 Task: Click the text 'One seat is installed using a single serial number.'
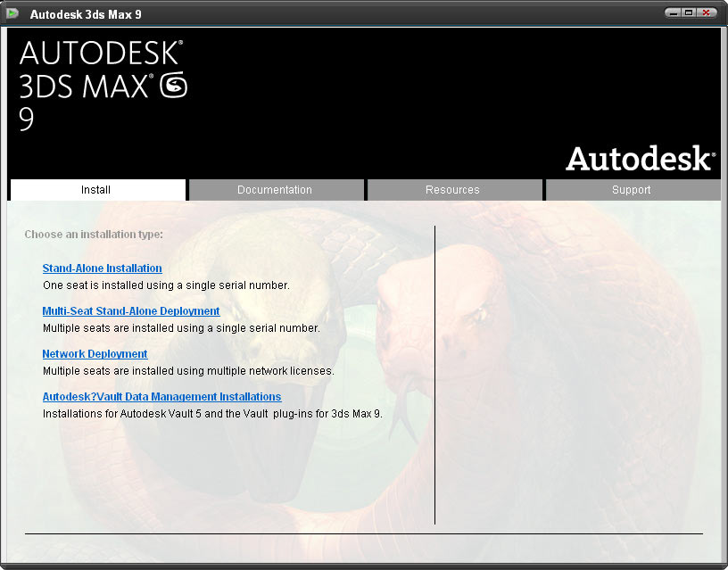(166, 285)
